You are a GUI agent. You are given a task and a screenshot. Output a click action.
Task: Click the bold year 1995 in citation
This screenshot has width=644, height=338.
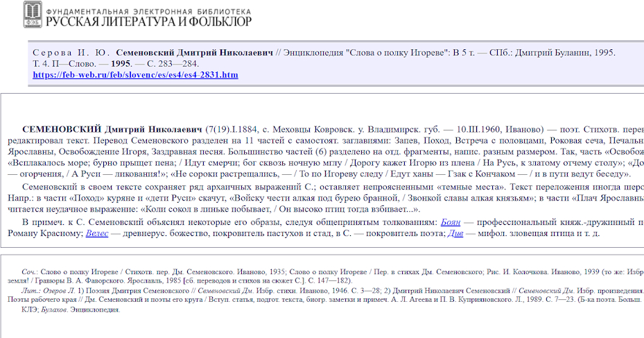click(x=121, y=64)
